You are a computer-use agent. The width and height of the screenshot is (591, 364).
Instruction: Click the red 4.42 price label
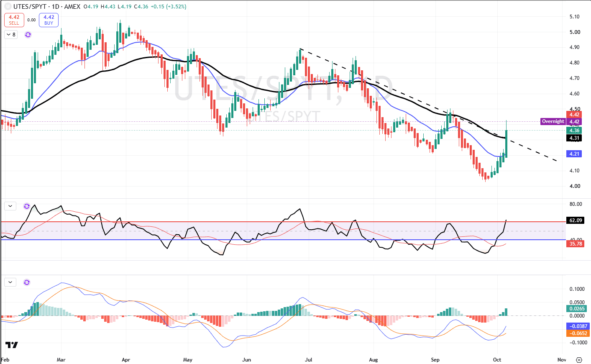click(x=574, y=114)
